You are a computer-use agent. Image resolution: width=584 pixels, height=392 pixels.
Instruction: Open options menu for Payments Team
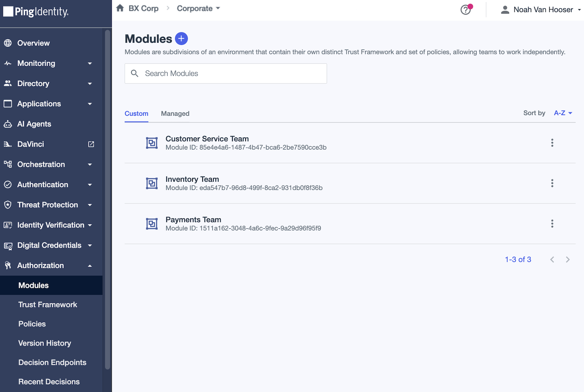click(x=552, y=224)
